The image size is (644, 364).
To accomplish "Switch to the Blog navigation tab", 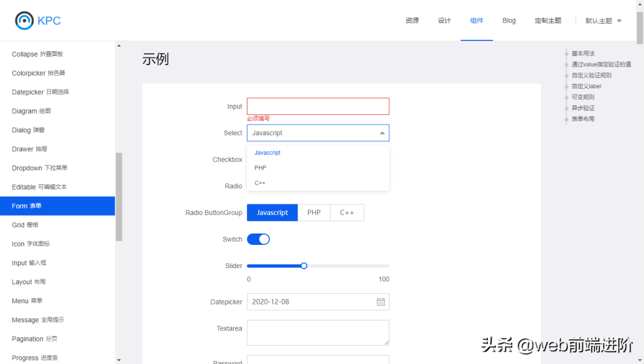I will pos(509,20).
